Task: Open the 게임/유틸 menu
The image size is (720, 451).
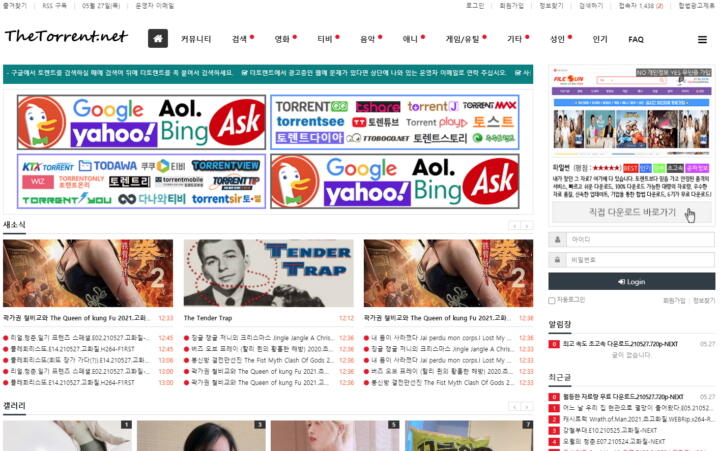Action: (462, 39)
